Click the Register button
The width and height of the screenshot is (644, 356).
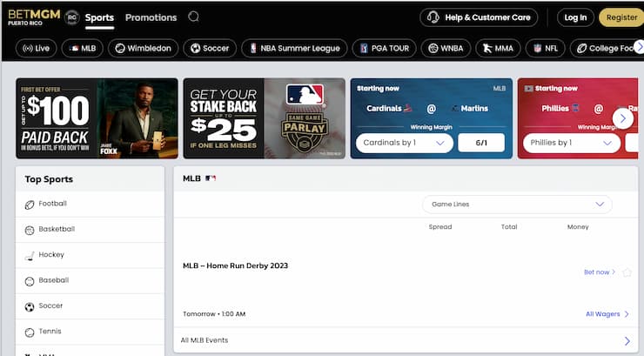point(621,17)
